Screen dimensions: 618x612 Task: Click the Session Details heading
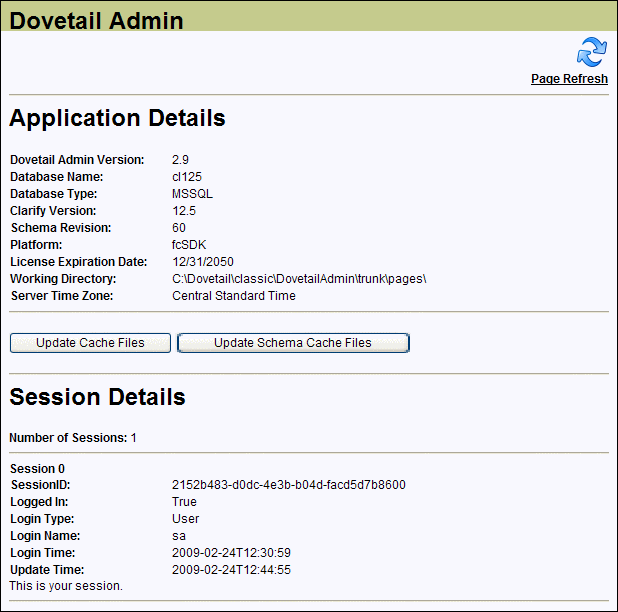(x=97, y=396)
